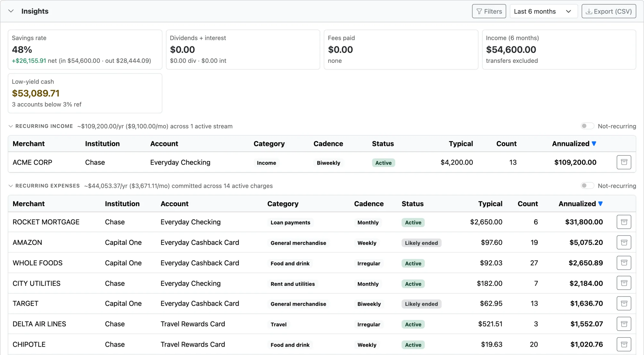Screen dimensions: 644x355
Task: Archive the WHOLE FOODS expense row
Action: (x=624, y=263)
